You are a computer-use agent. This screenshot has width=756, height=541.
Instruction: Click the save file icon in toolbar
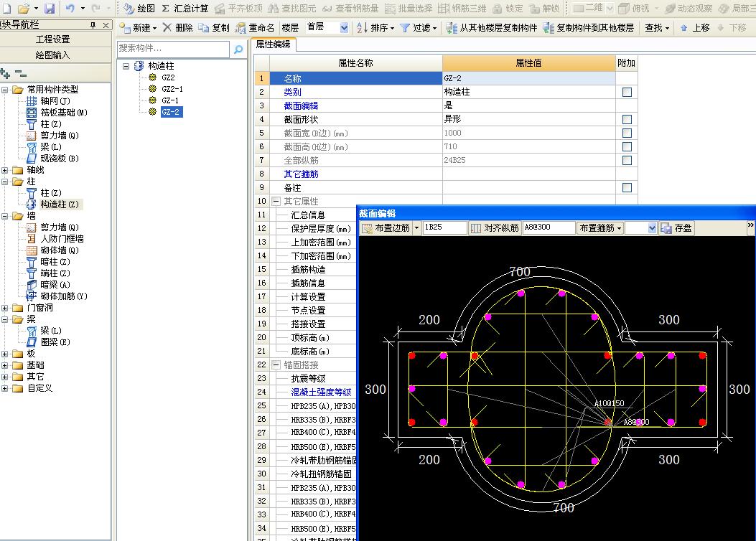pyautogui.click(x=50, y=9)
